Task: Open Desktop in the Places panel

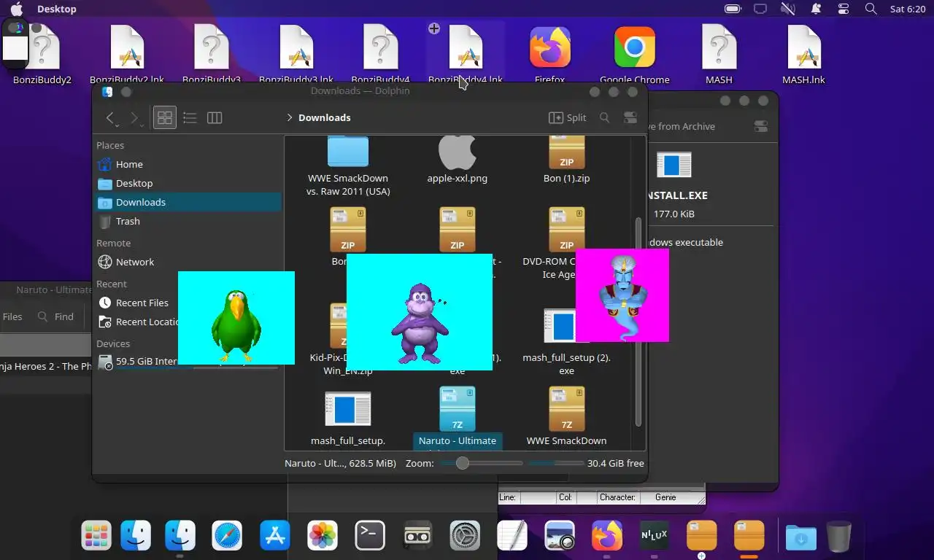Action: pyautogui.click(x=188, y=183)
